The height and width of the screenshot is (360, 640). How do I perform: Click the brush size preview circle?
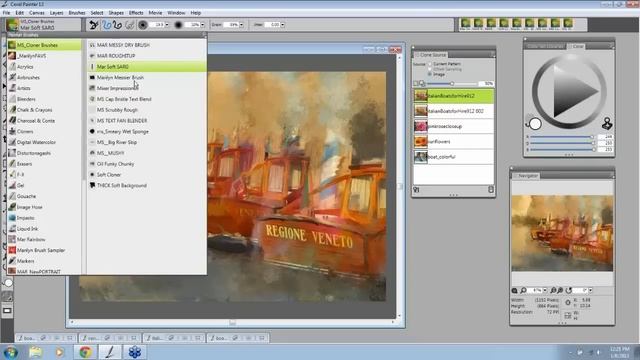(x=142, y=25)
